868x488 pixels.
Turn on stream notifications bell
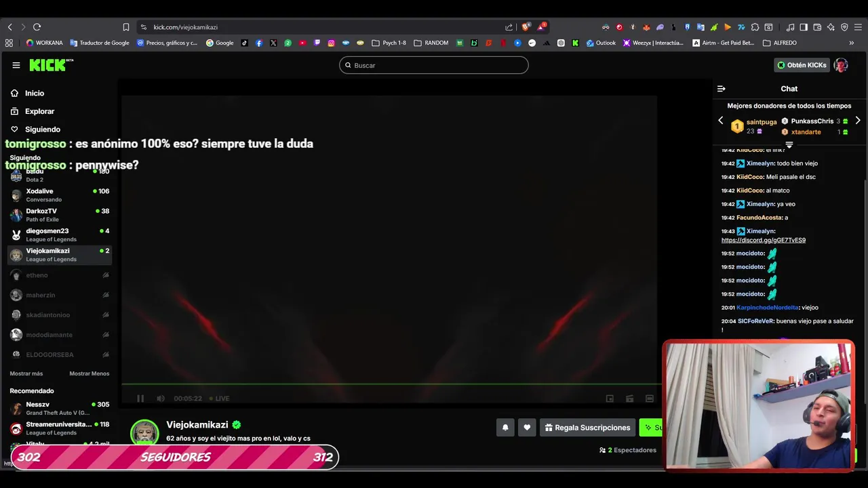click(505, 428)
